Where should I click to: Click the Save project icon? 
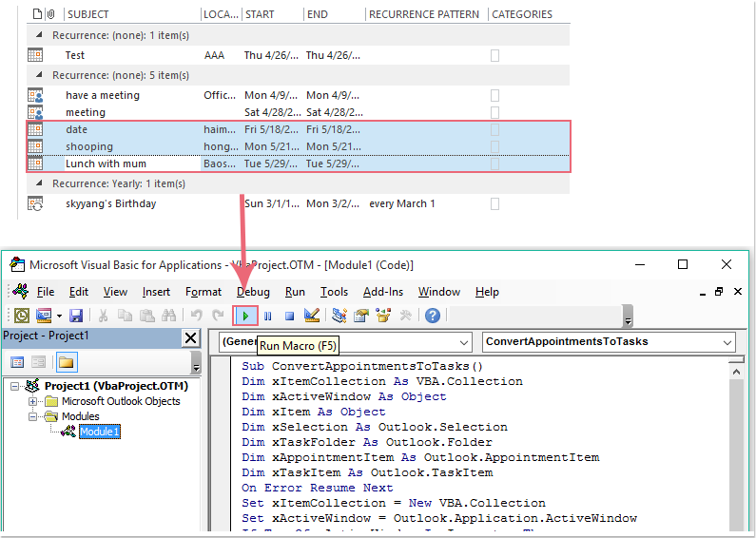click(x=76, y=316)
